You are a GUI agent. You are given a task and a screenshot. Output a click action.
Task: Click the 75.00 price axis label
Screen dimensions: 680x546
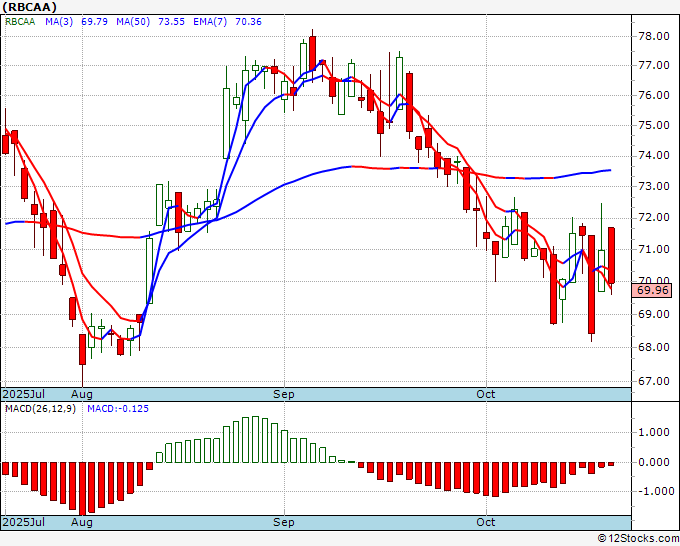click(x=654, y=126)
